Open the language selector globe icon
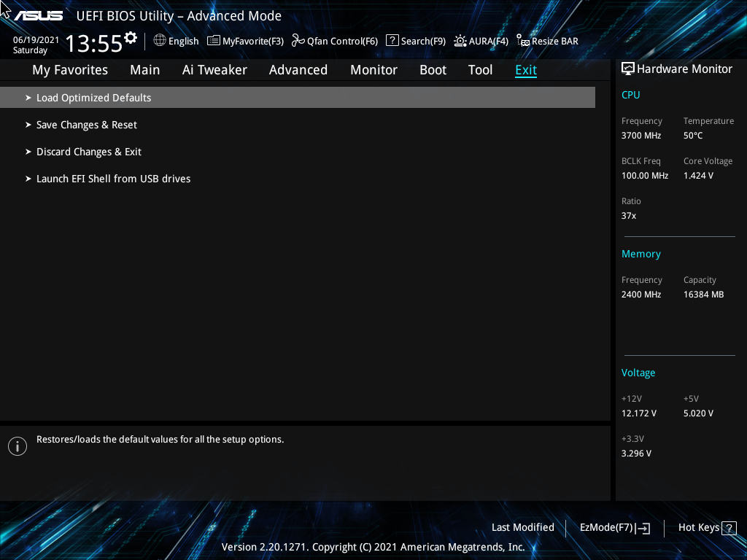Screen dimensions: 747x560 click(x=160, y=41)
